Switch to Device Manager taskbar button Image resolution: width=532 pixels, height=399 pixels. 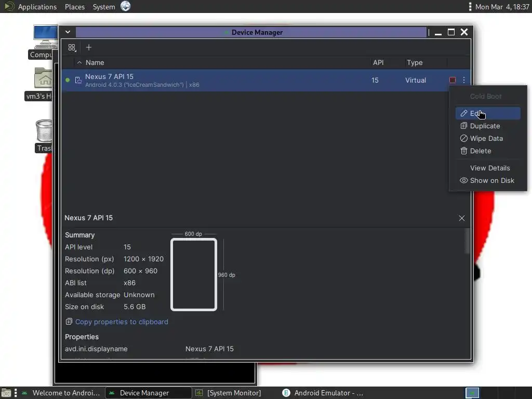[x=148, y=393]
